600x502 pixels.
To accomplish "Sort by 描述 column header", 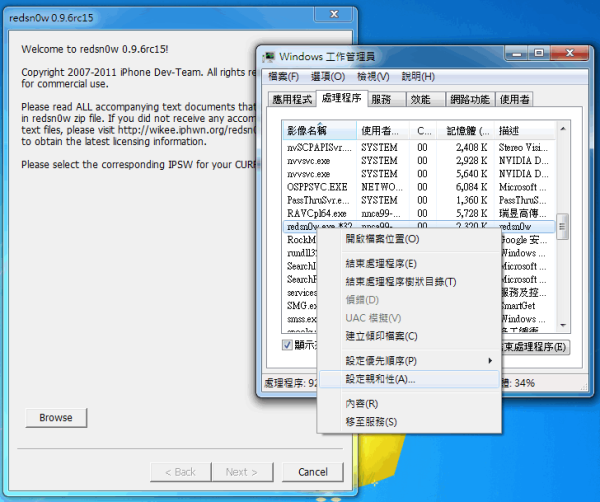I will 524,131.
